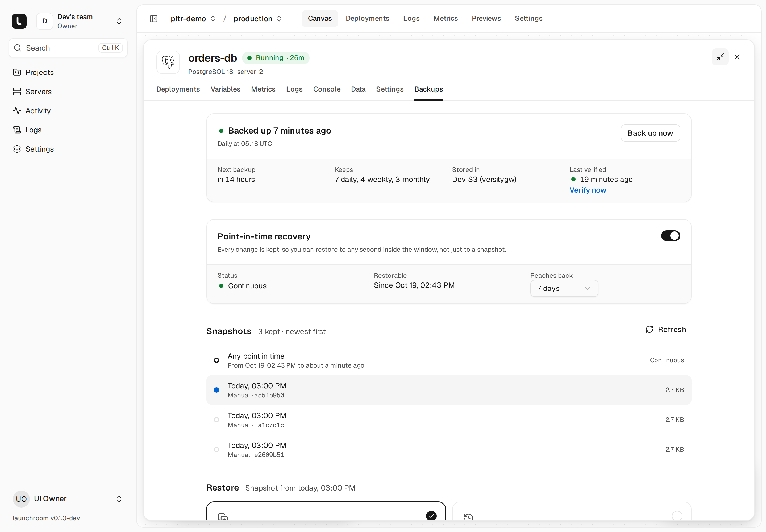
Task: Click the 'launchroom v0.1.0-dev' version text
Action: pyautogui.click(x=46, y=518)
